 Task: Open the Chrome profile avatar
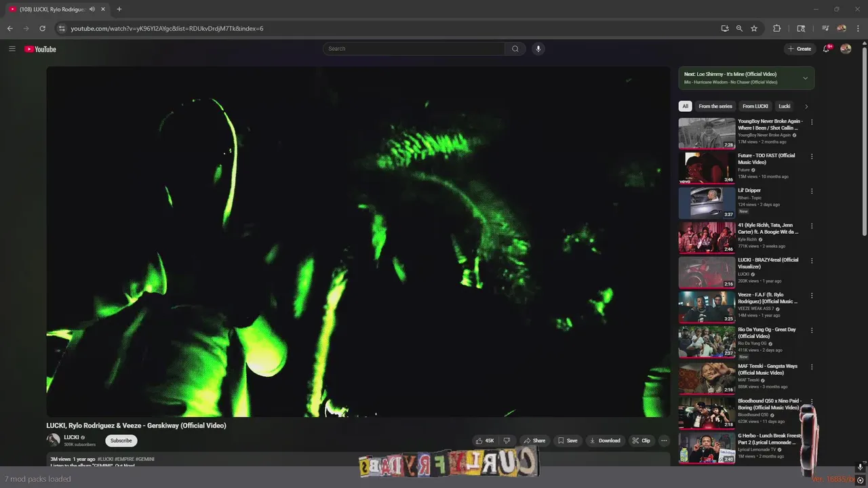[842, 28]
